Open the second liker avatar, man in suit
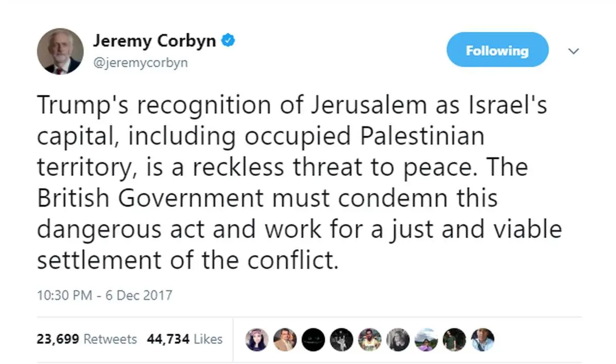This screenshot has width=616, height=364. click(x=285, y=339)
